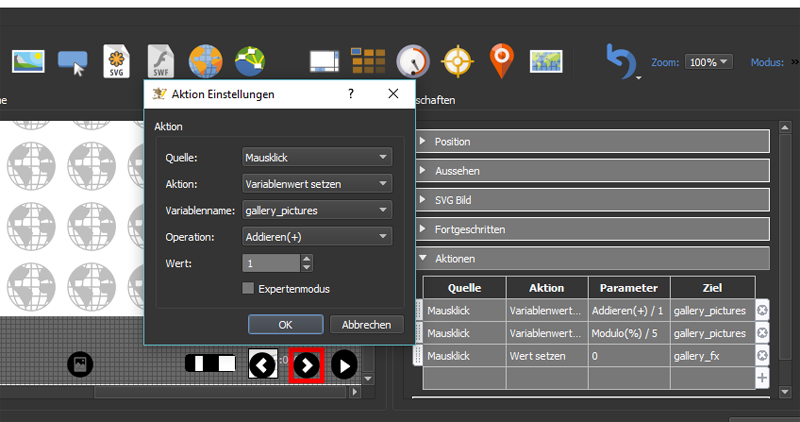Click the orange map pin icon
The width and height of the screenshot is (800, 422).
tap(501, 61)
